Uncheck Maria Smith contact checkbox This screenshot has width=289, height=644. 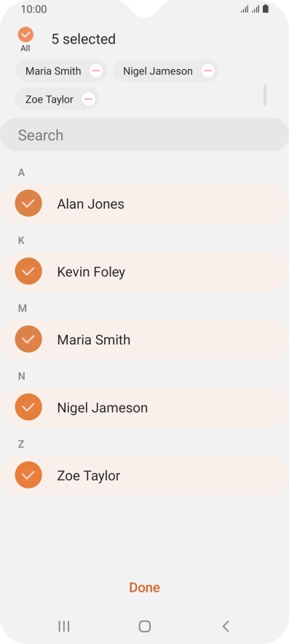pos(28,339)
